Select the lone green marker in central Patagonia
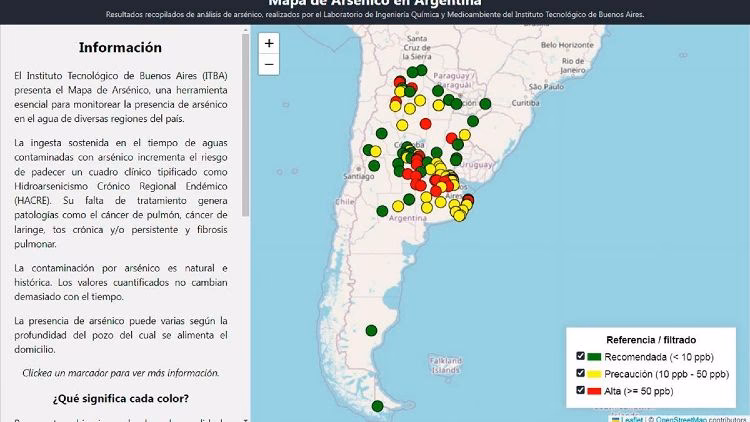The height and width of the screenshot is (422, 750). coord(371,330)
